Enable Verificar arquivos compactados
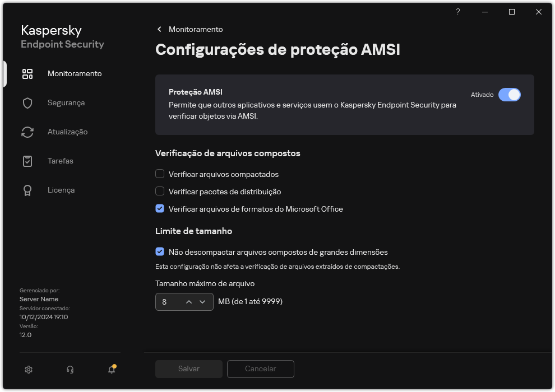This screenshot has width=555, height=392. tap(160, 174)
